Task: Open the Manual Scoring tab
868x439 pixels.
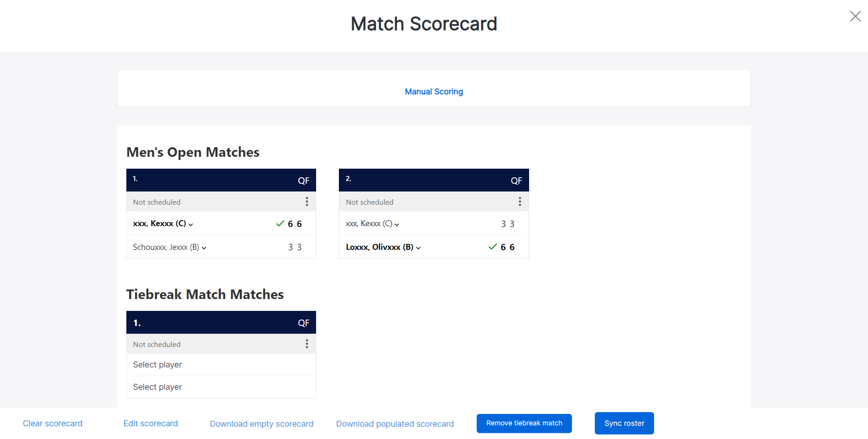Action: click(434, 92)
